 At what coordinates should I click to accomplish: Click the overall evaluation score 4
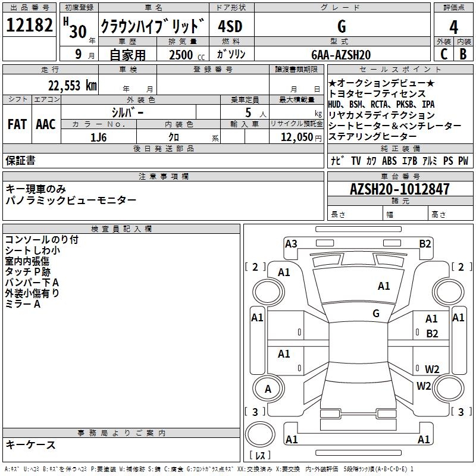pyautogui.click(x=453, y=27)
